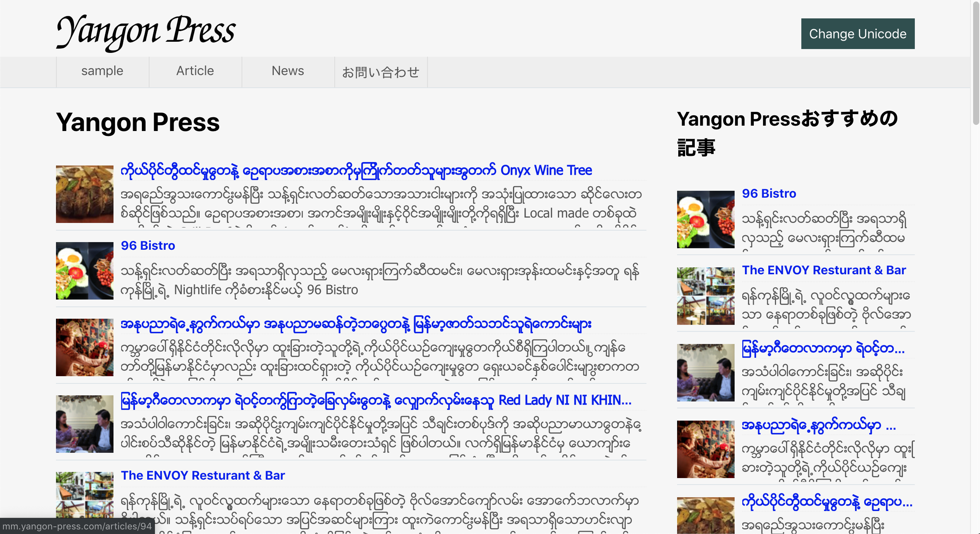Open The ENVOY Resturant & Bar main article
This screenshot has width=980, height=534.
pyautogui.click(x=203, y=475)
